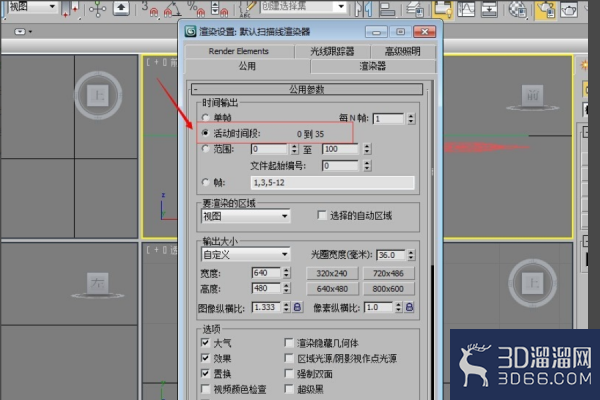
Task: Select the 单帧 radio button
Action: (x=206, y=118)
